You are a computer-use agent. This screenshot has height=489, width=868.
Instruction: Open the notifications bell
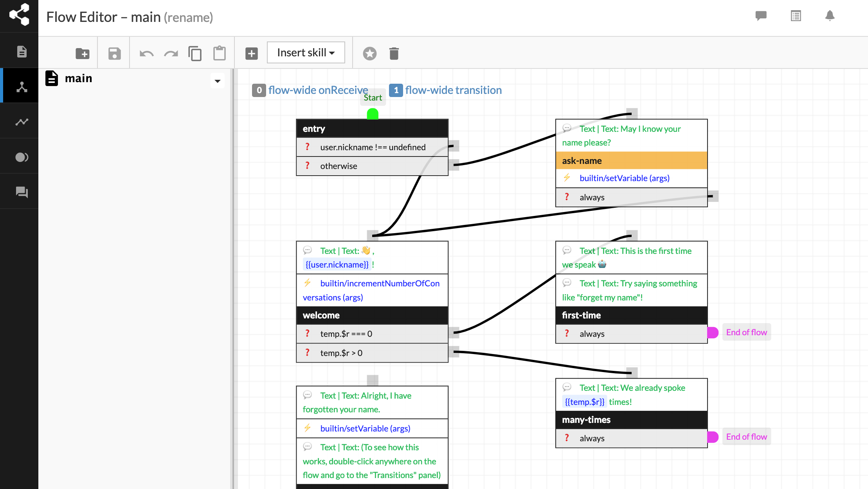pos(830,16)
